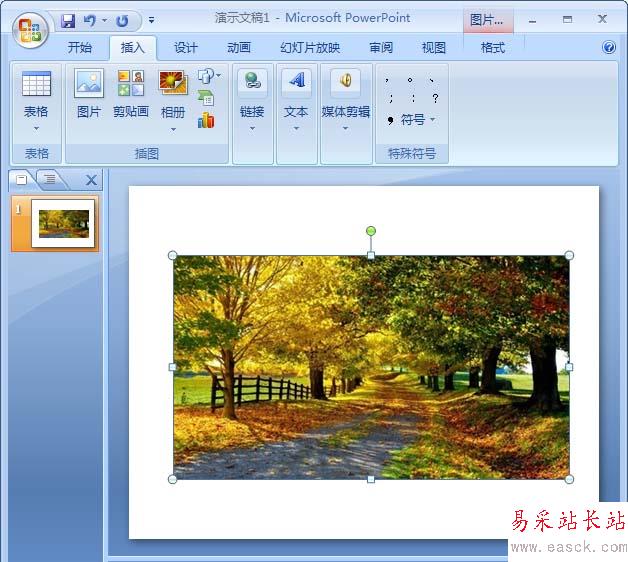Insert the colon special symbol
Image resolution: width=628 pixels, height=562 pixels.
pyautogui.click(x=413, y=98)
